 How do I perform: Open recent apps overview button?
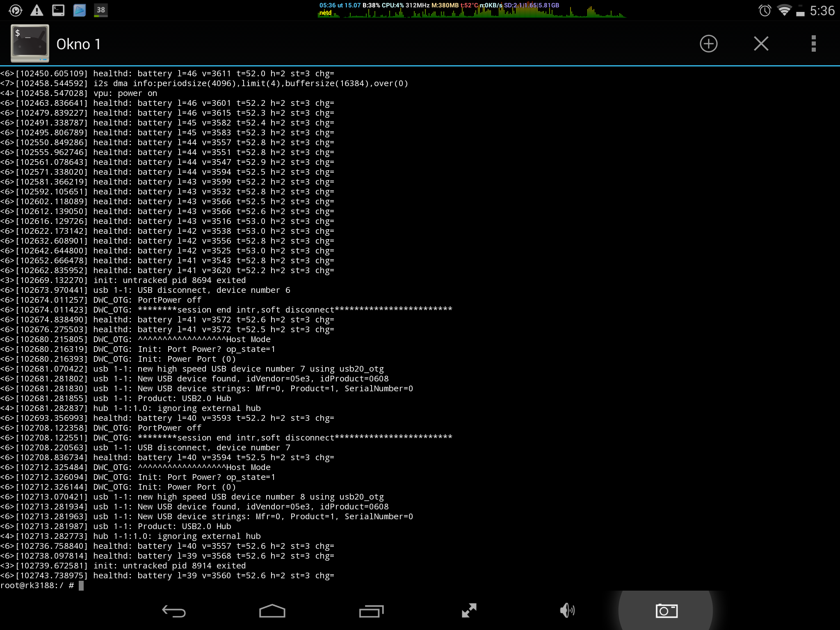371,611
